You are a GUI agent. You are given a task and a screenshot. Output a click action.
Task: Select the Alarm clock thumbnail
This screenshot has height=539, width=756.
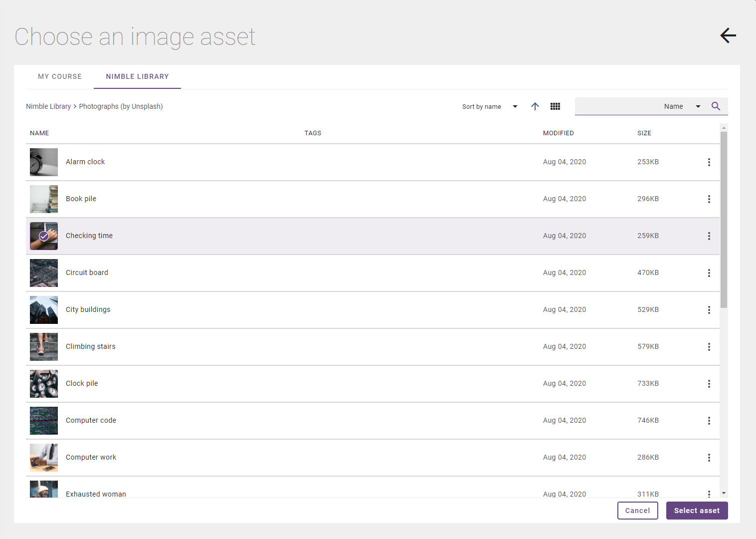[44, 162]
